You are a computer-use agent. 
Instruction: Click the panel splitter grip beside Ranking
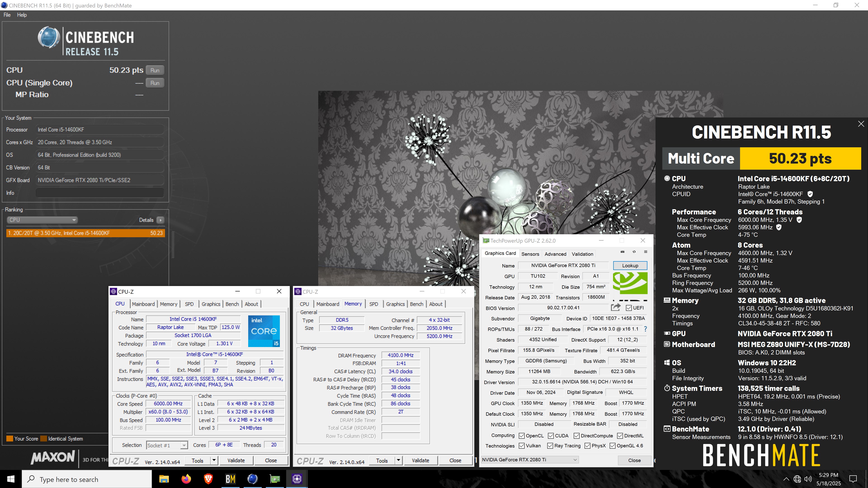point(173,245)
